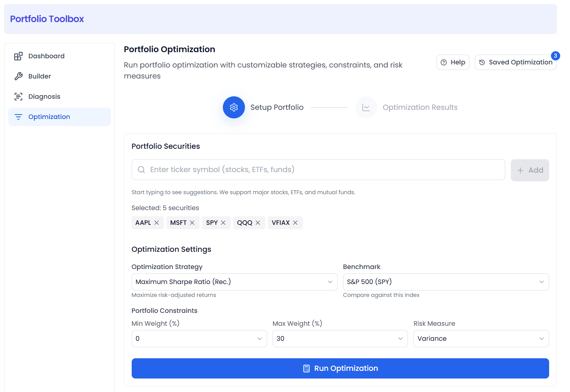
Task: Click the Setup Portfolio step label
Action: pos(277,107)
